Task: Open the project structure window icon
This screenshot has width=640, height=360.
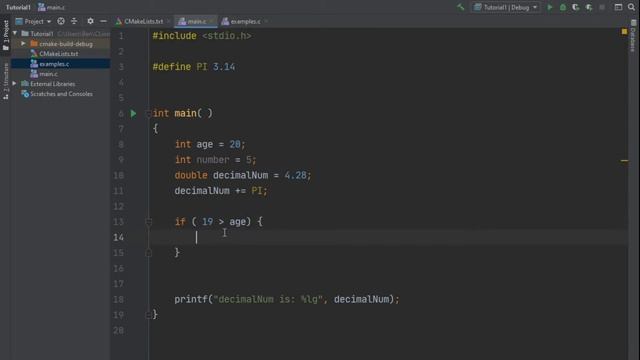Action: point(618,7)
